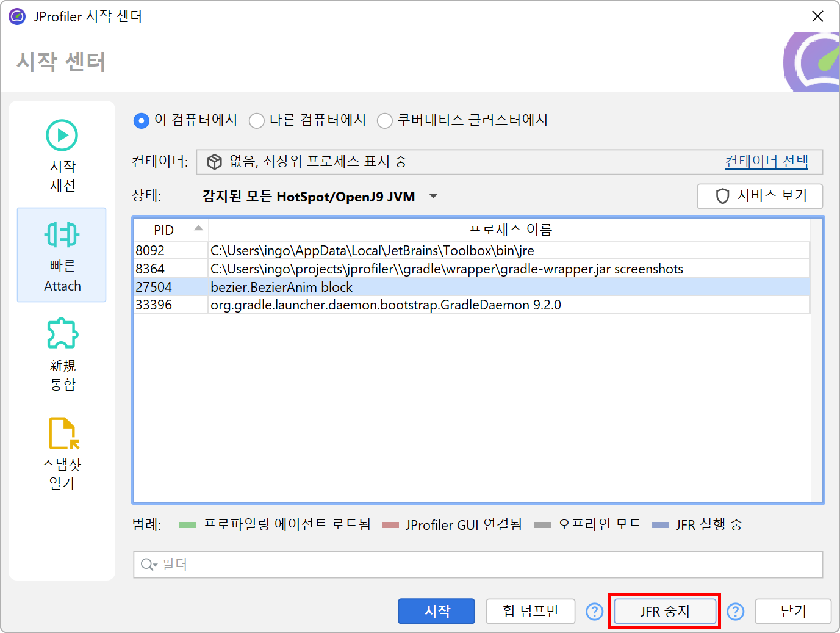The width and height of the screenshot is (840, 633).
Task: Select the 빠른 Attach plug icon
Action: (x=62, y=234)
